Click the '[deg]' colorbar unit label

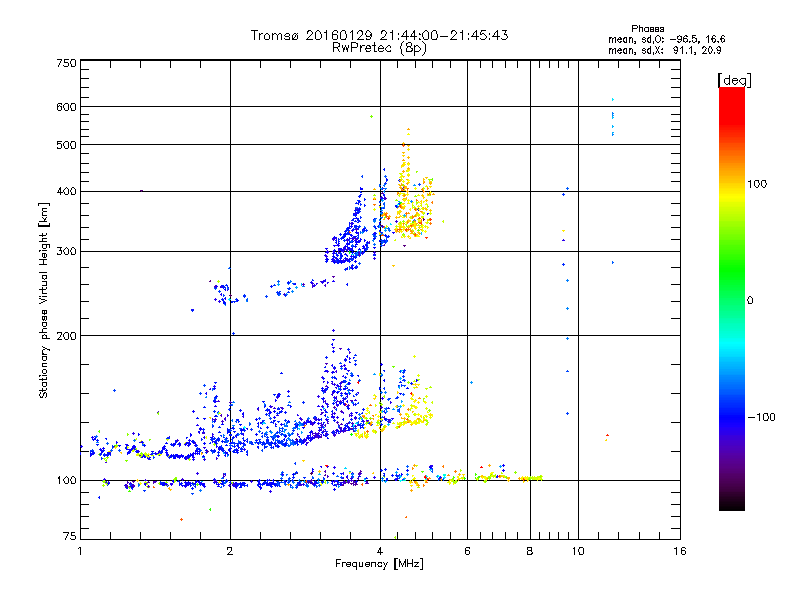click(x=734, y=81)
